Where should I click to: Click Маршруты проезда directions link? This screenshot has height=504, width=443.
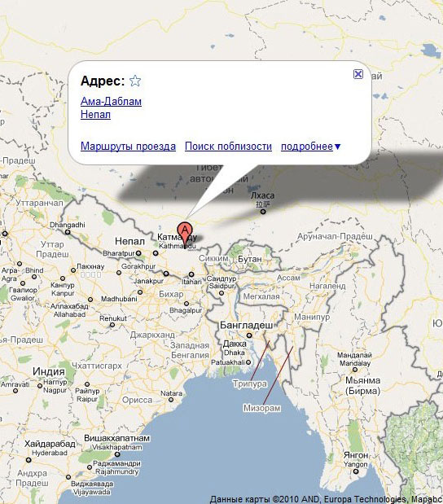click(x=128, y=147)
